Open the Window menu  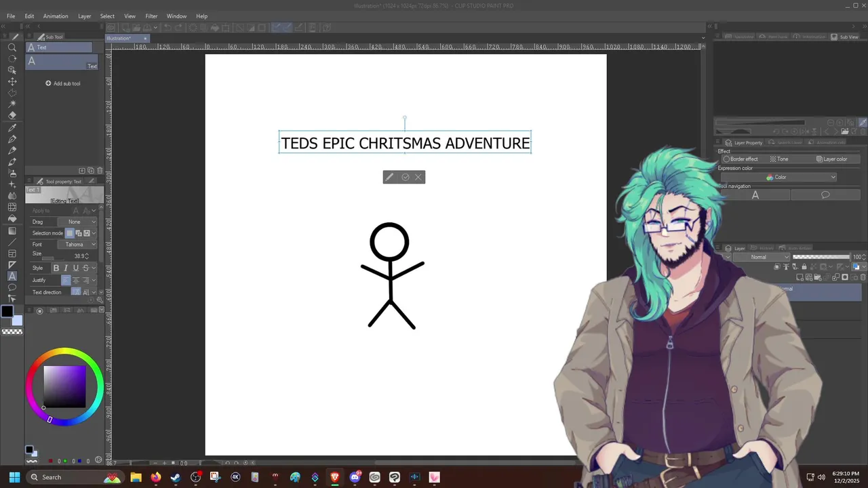pos(177,16)
